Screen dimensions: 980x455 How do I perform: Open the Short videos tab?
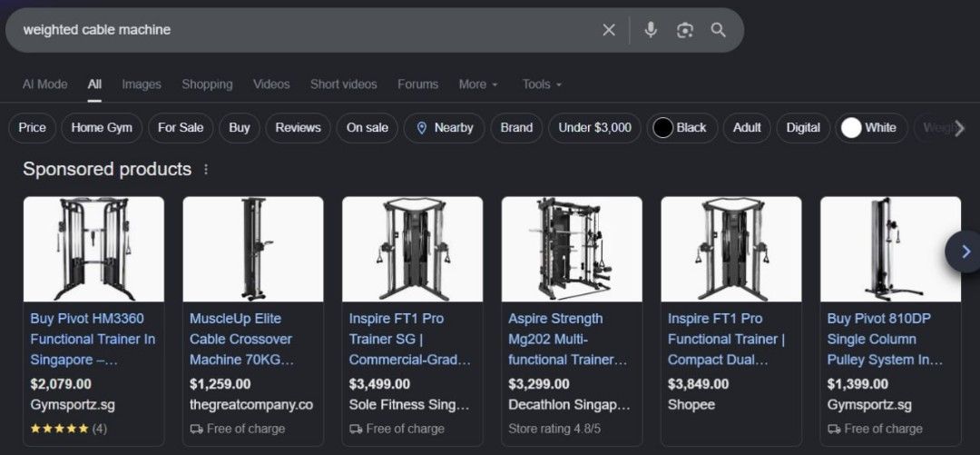(344, 84)
